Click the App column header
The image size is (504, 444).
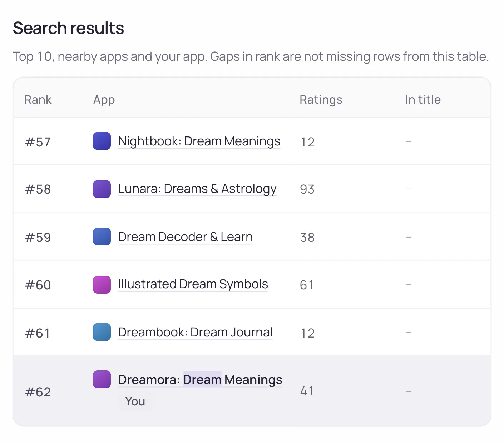tap(104, 100)
